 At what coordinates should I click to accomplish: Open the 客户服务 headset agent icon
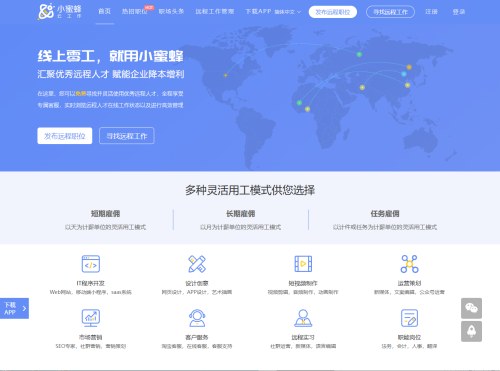(x=197, y=318)
